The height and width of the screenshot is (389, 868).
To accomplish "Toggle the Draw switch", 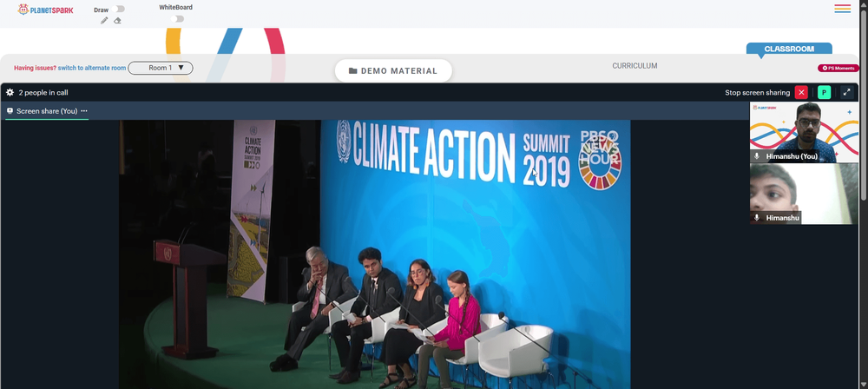I will 118,9.
